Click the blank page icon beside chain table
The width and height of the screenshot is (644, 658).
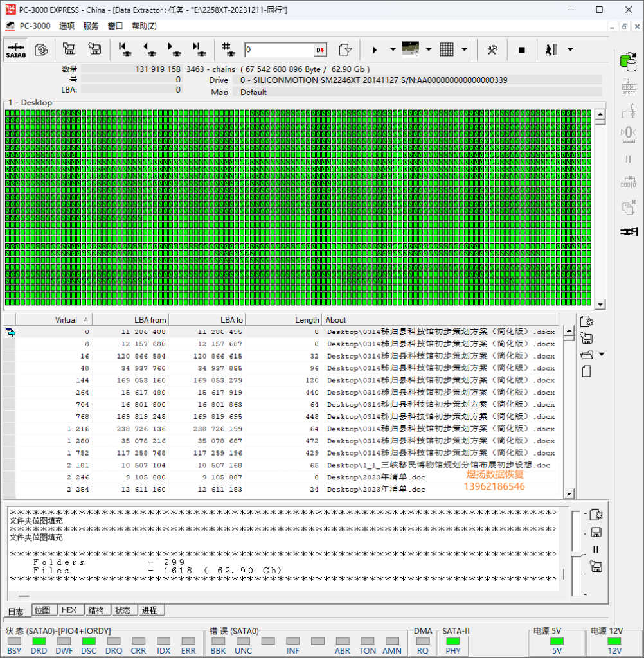pyautogui.click(x=587, y=371)
